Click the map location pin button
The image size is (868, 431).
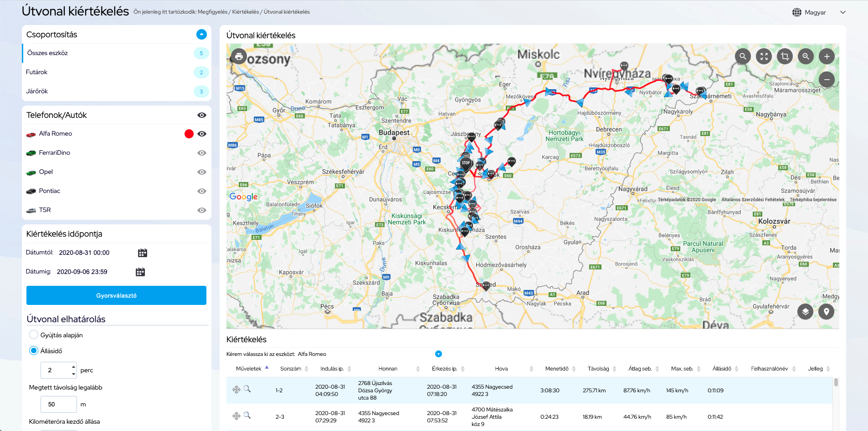click(826, 311)
